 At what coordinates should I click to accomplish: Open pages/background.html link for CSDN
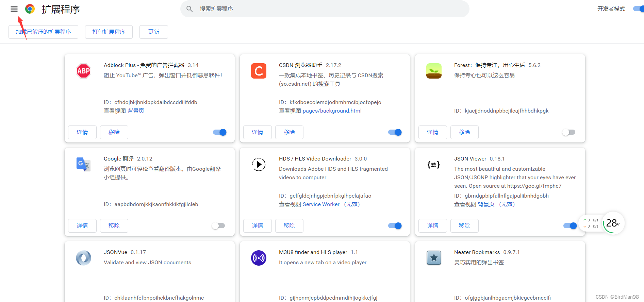point(332,111)
